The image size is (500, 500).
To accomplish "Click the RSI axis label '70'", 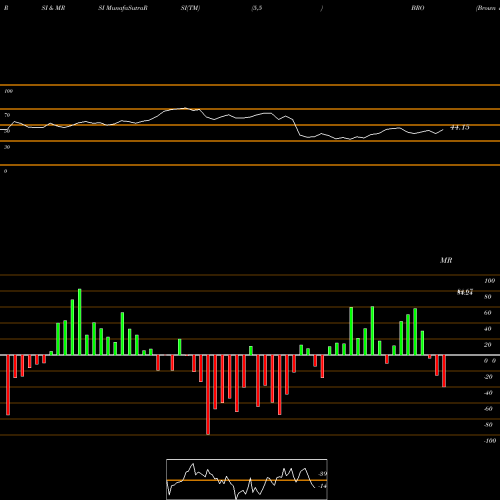I will coord(7,115).
